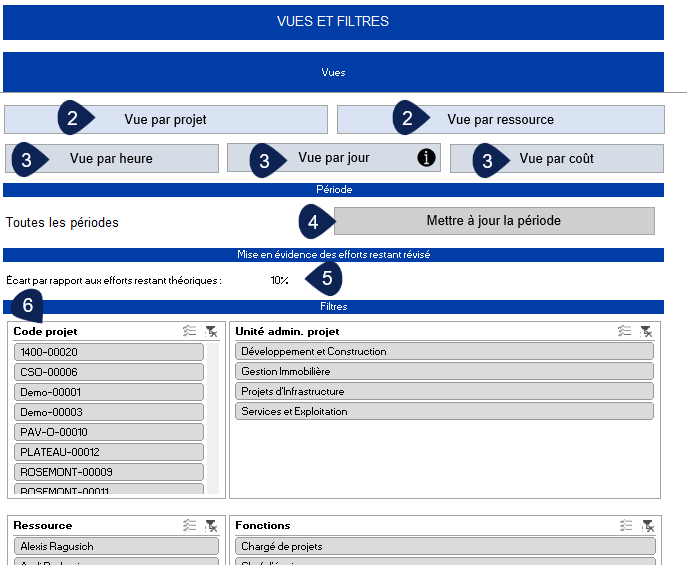Filter by project code ROSEMONT-00009
Screen dimensions: 687x565
click(x=109, y=472)
